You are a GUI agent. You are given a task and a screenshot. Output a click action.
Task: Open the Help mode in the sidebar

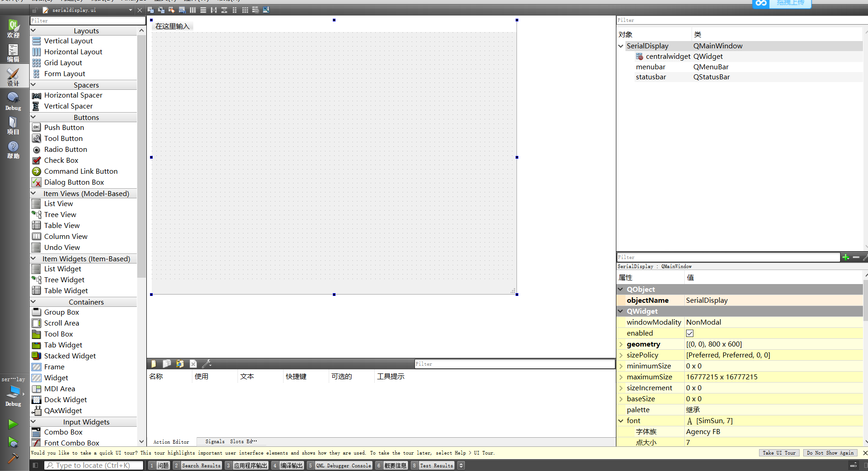coord(13,149)
